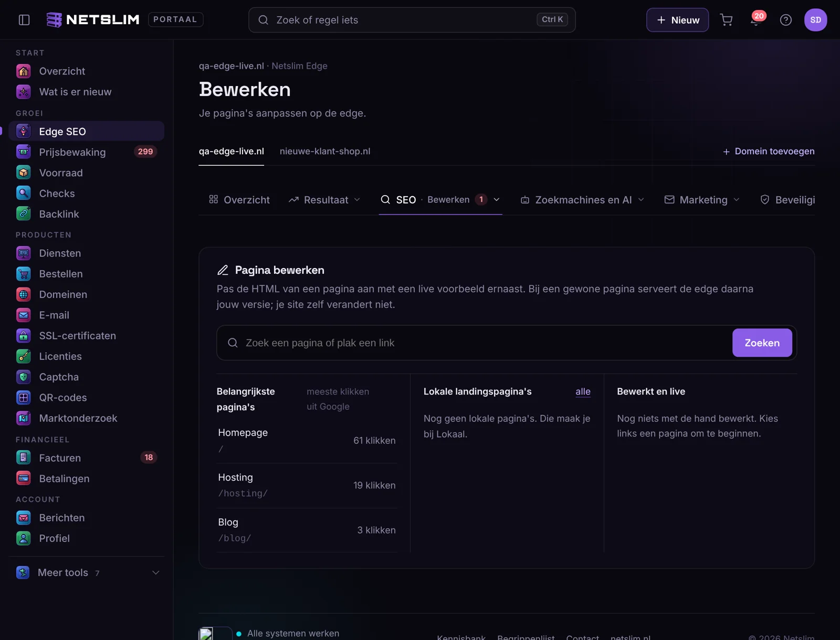The image size is (840, 640).
Task: Expand the Meer tools section
Action: click(x=87, y=573)
